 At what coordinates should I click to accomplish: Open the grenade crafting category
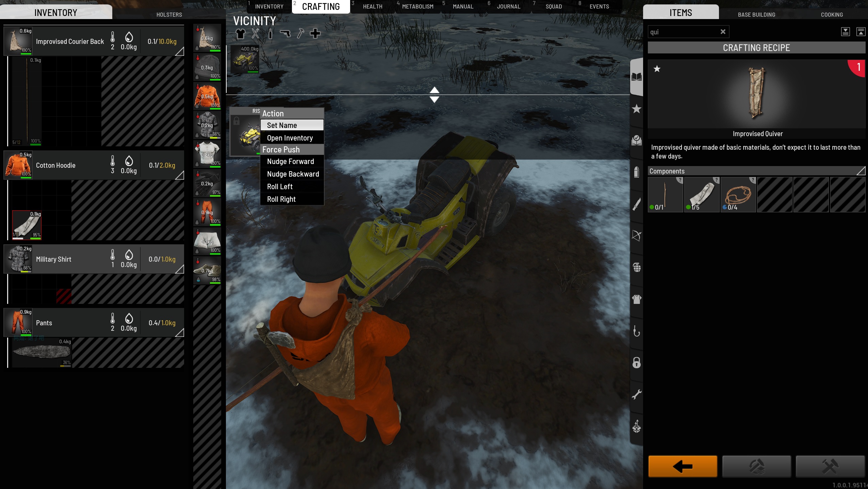[x=637, y=267]
